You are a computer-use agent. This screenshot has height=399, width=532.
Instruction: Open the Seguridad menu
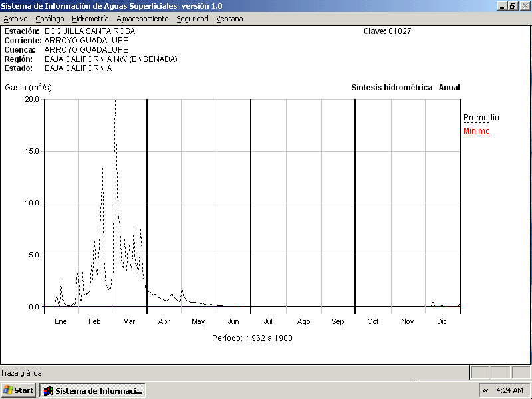192,19
